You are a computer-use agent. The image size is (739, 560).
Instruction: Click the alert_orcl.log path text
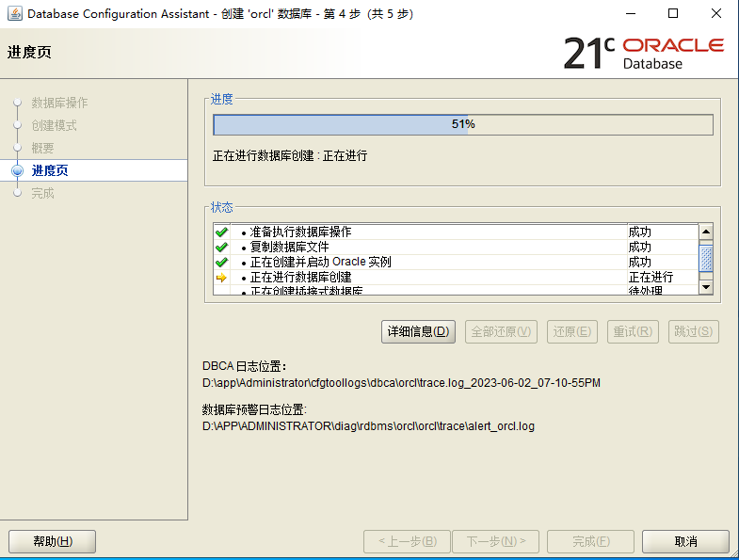coord(368,426)
